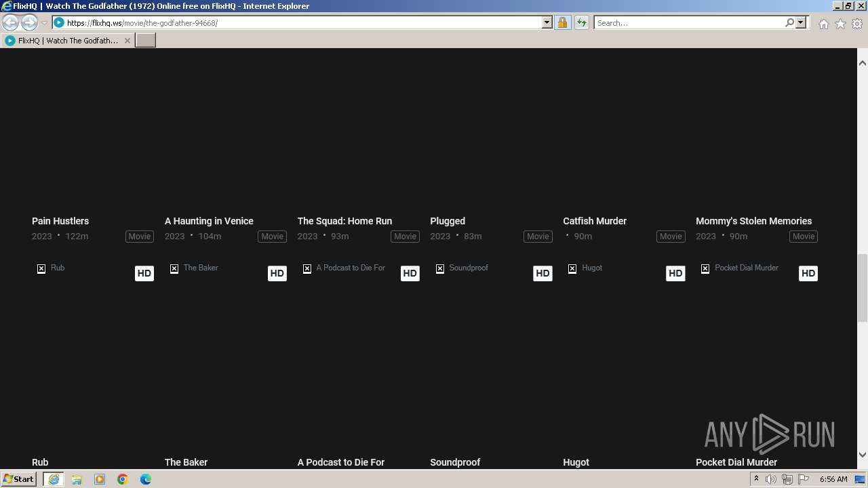This screenshot has height=488, width=868.
Task: Open the Plugged movie title
Action: (x=448, y=221)
